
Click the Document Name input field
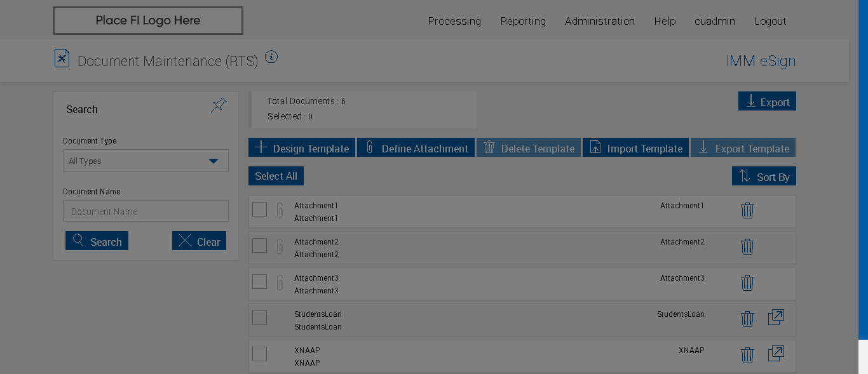(146, 211)
